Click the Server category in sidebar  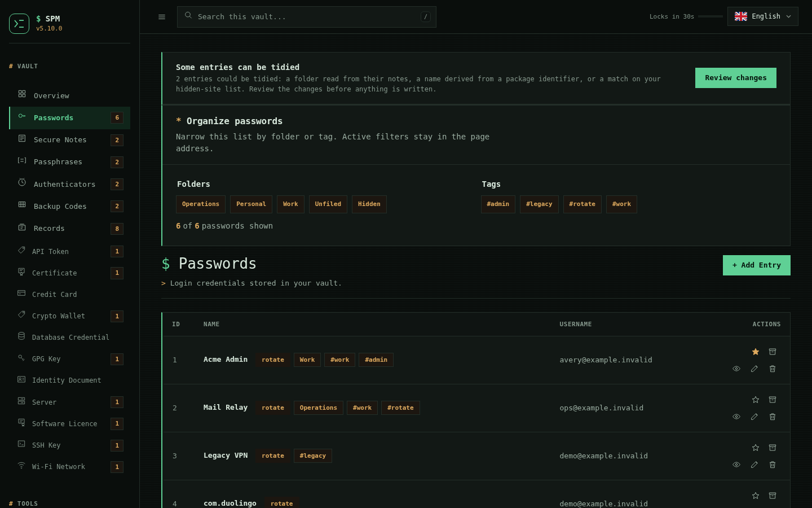70,402
